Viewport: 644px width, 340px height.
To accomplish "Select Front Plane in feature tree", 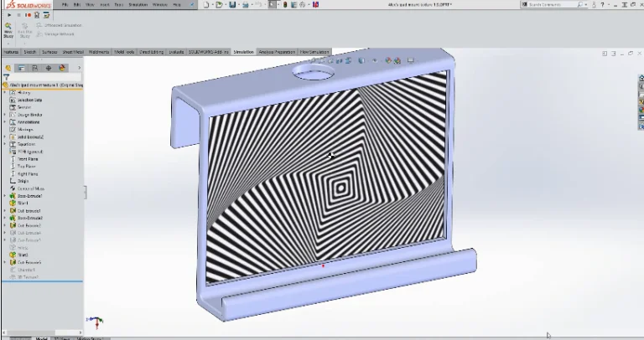I will [28, 158].
